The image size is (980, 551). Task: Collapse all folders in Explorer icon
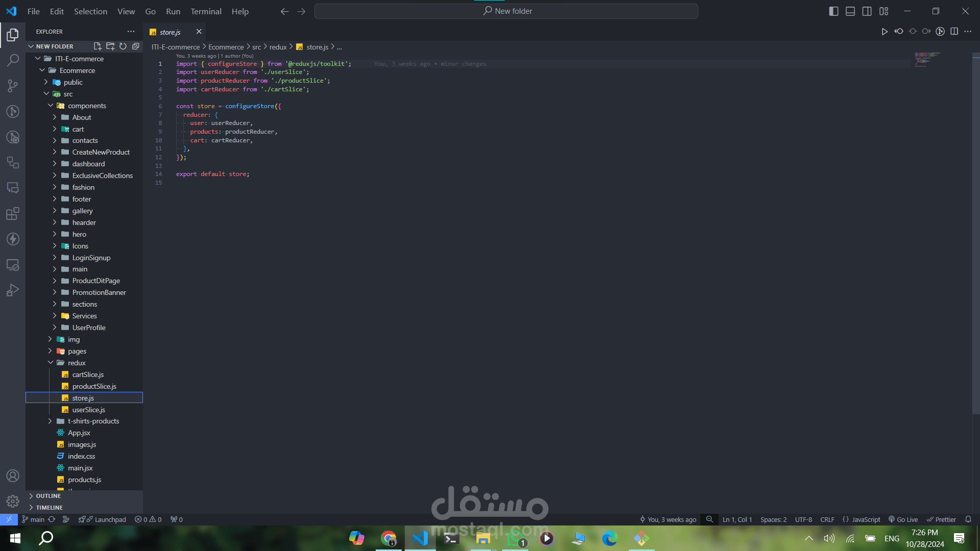point(136,46)
